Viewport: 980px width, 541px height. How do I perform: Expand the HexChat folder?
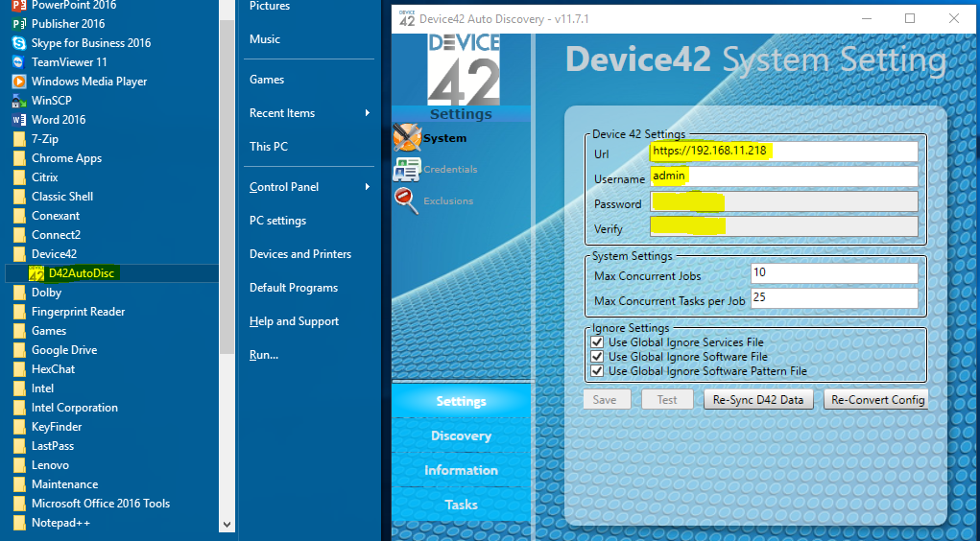tap(44, 369)
